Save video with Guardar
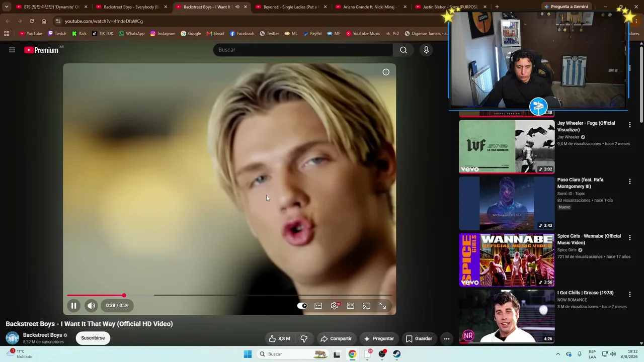644x362 pixels. pyautogui.click(x=419, y=338)
